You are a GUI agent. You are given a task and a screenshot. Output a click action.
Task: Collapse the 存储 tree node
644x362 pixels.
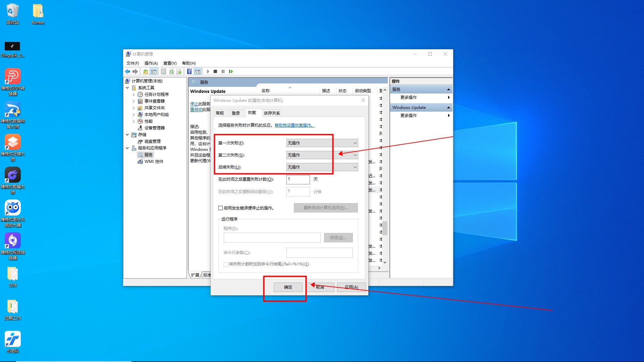point(127,135)
